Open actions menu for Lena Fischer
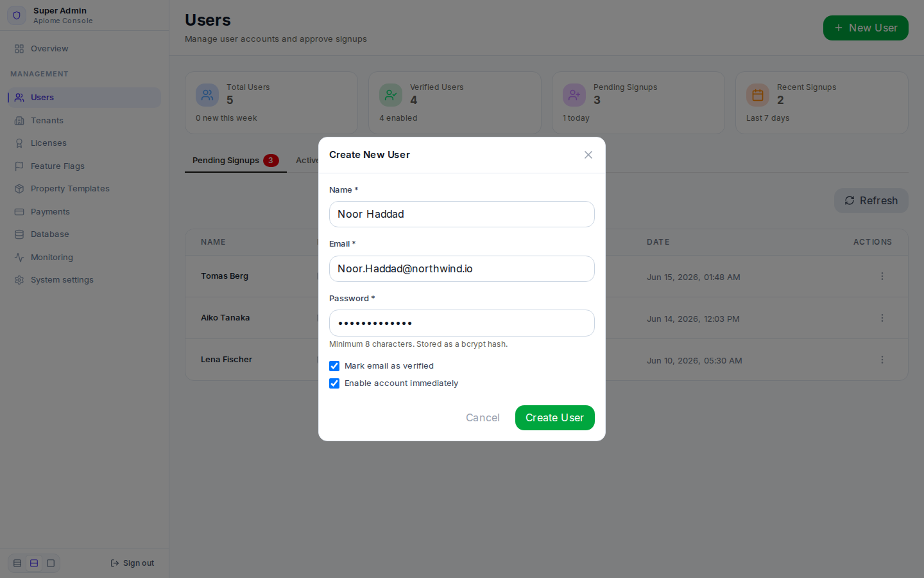Screen dimensions: 924x578 882,360
